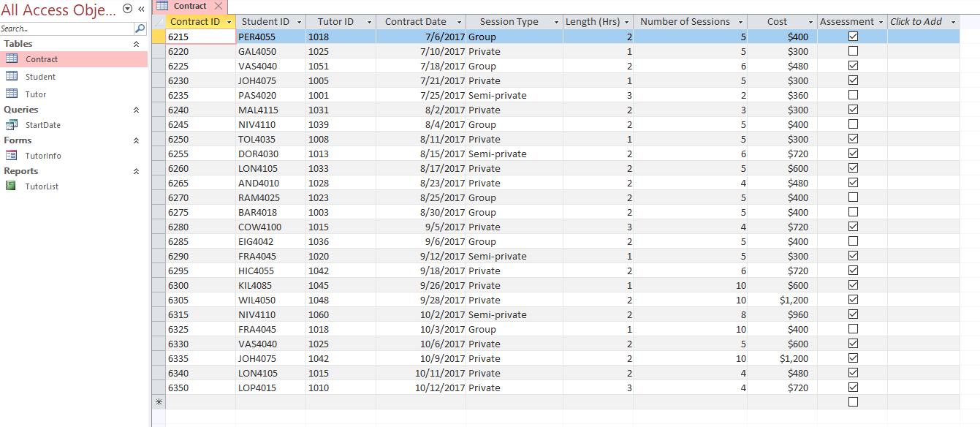This screenshot has width=980, height=427.
Task: Click Cost cell $1,200 for contract 6305
Action: pyautogui.click(x=782, y=300)
